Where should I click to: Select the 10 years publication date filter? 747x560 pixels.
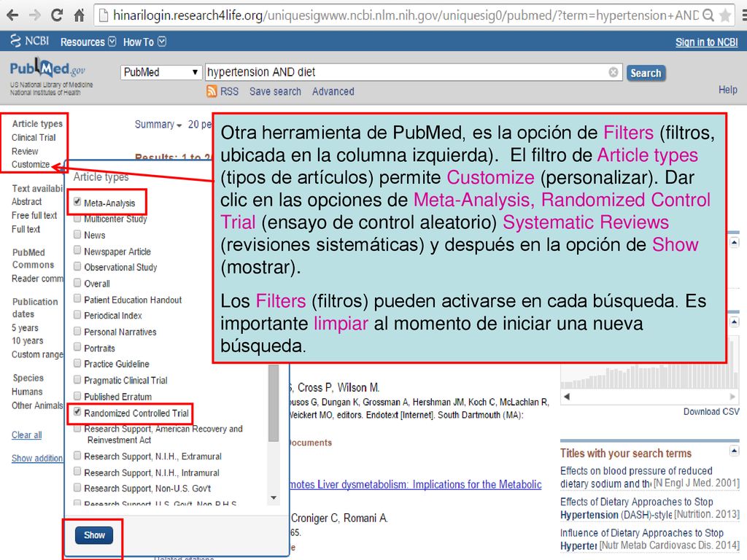27,341
